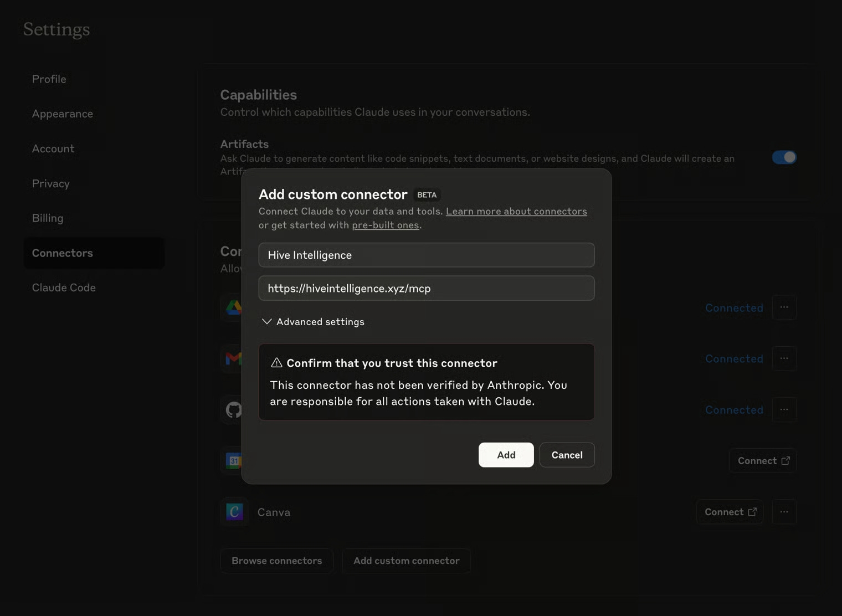842x616 pixels.
Task: Click Browse connectors button
Action: (276, 561)
